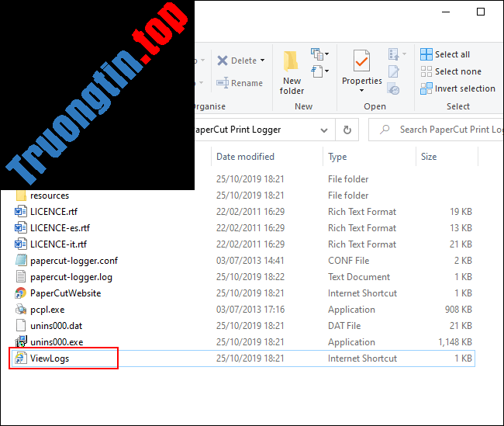Select papercut-logger.log file
This screenshot has width=504, height=426.
pyautogui.click(x=71, y=277)
